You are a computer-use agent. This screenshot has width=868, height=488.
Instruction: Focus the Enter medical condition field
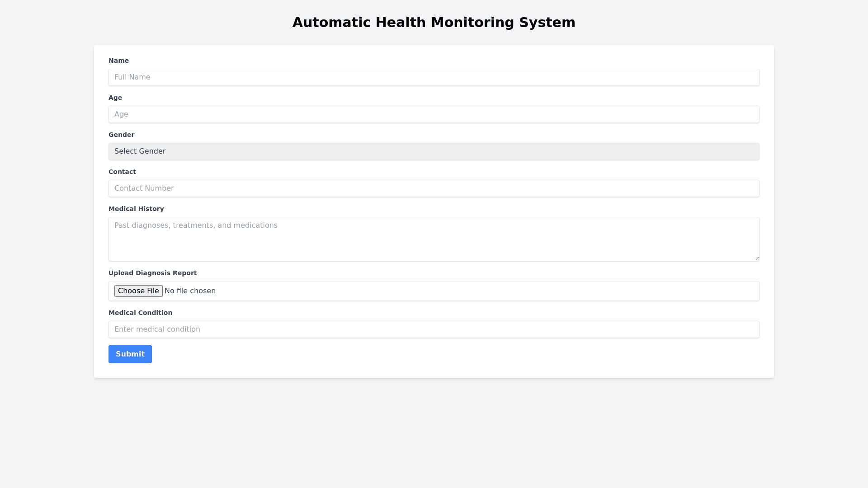pos(434,329)
